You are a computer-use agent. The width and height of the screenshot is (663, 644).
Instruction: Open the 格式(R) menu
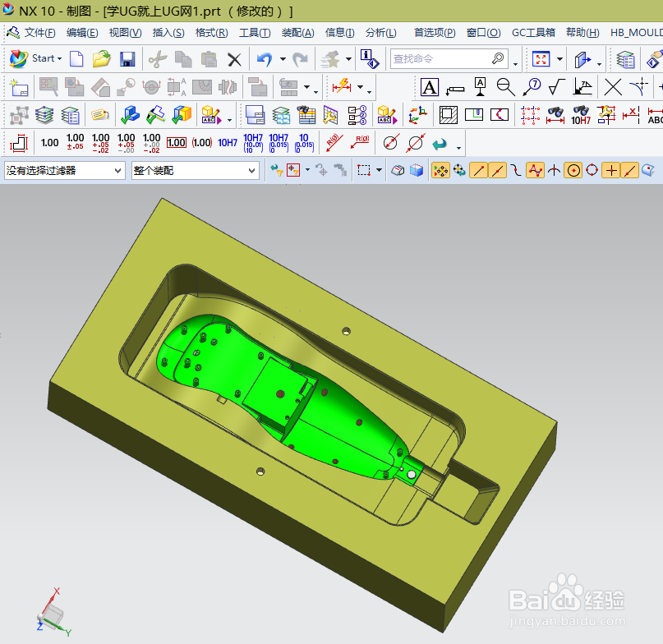[x=211, y=33]
